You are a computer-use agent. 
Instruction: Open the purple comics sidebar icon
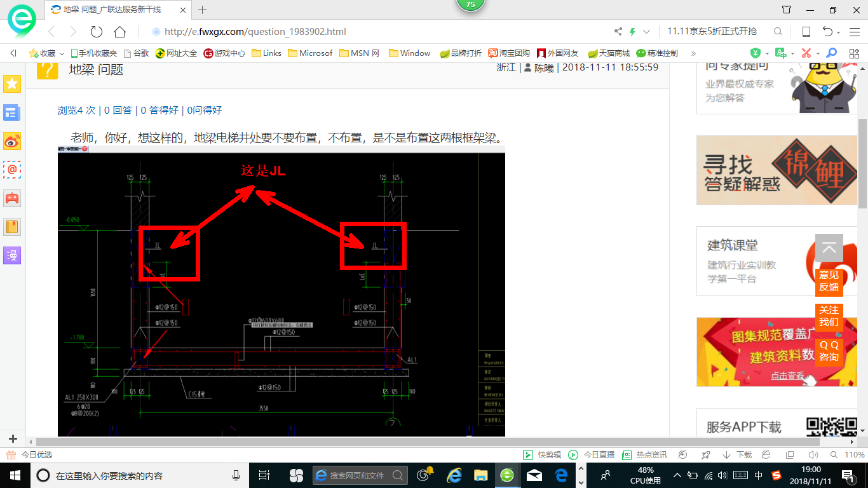tap(12, 255)
